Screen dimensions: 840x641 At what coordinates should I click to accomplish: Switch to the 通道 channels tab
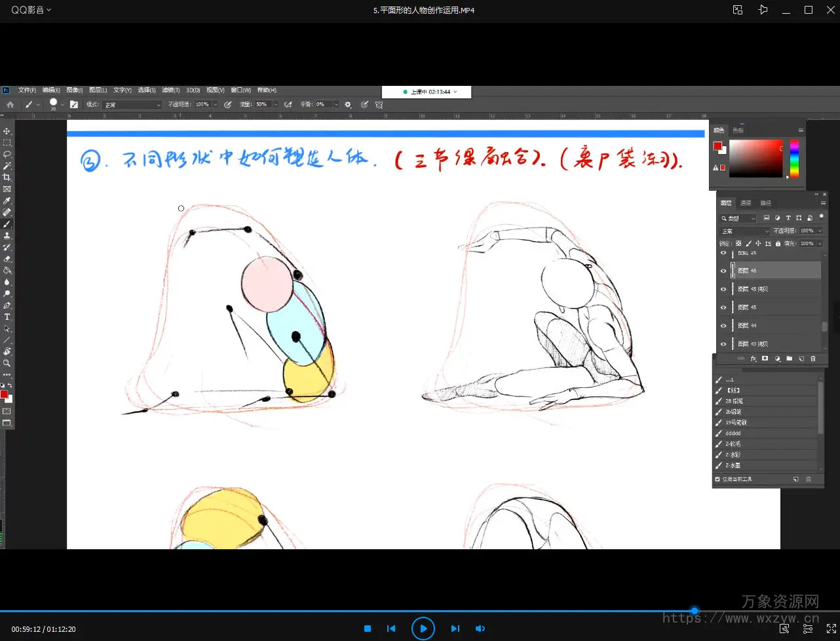coord(746,203)
